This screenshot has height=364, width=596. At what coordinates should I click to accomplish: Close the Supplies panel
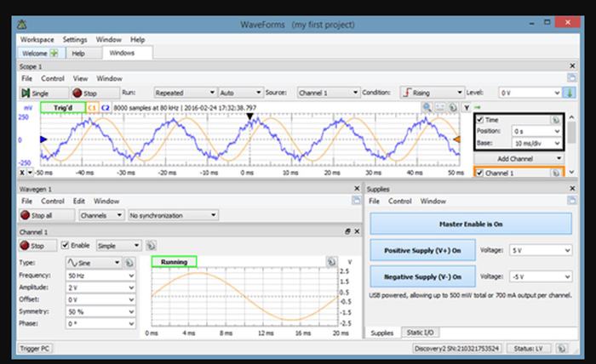click(572, 189)
